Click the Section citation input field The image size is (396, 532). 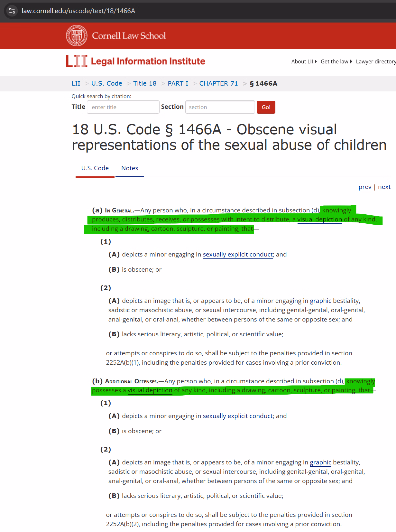[x=220, y=107]
